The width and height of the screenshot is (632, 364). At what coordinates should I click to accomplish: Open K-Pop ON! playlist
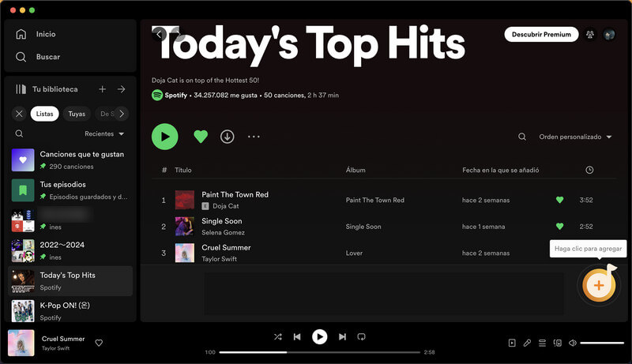point(70,311)
